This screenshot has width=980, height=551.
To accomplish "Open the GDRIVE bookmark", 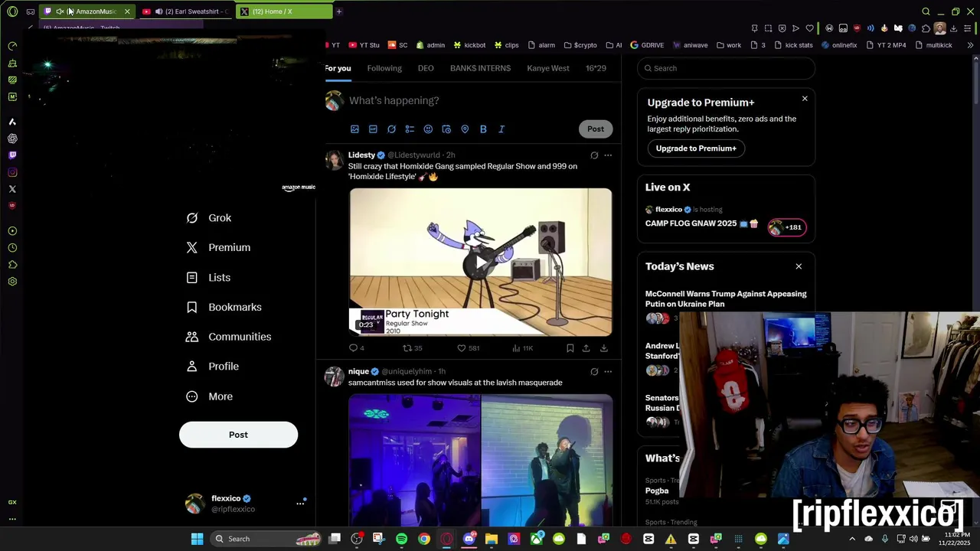I will [647, 45].
